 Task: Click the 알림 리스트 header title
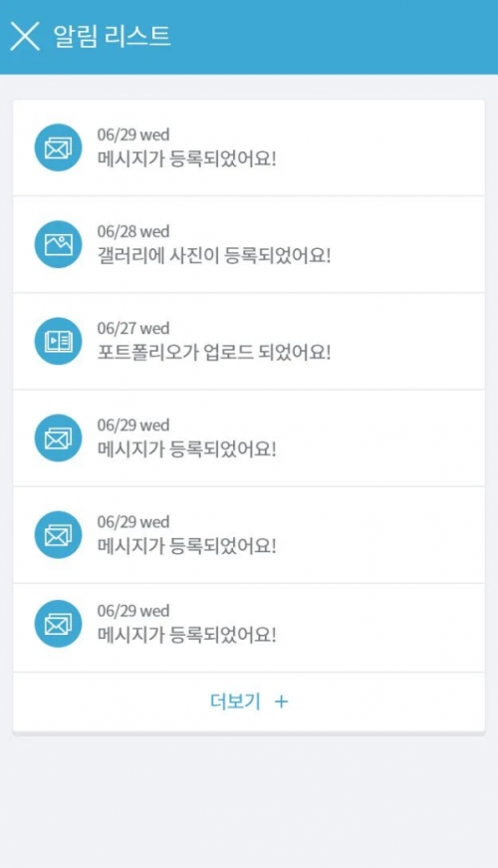(112, 36)
